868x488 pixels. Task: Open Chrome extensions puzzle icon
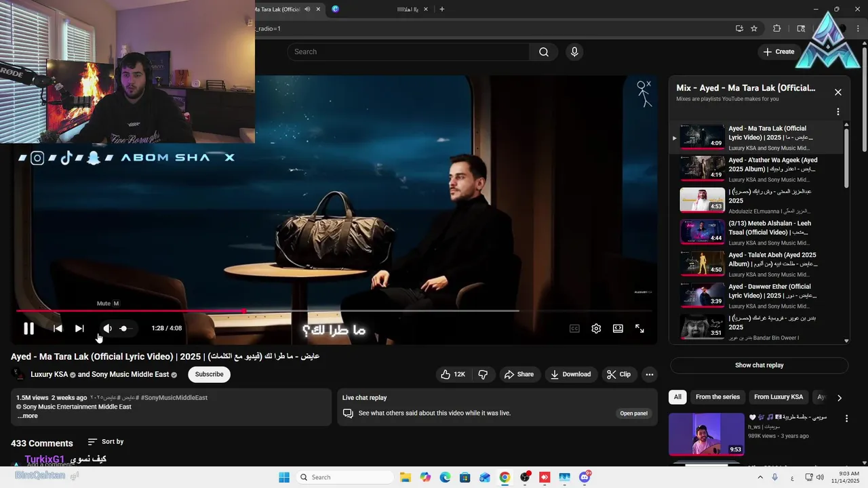(x=777, y=28)
